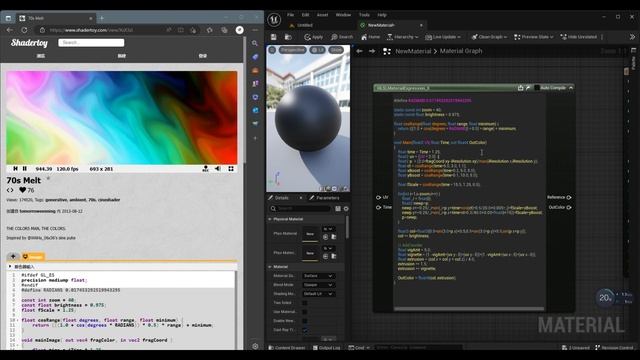640x360 pixels.
Task: Open the Show menu in preview viewport
Action: click(336, 50)
